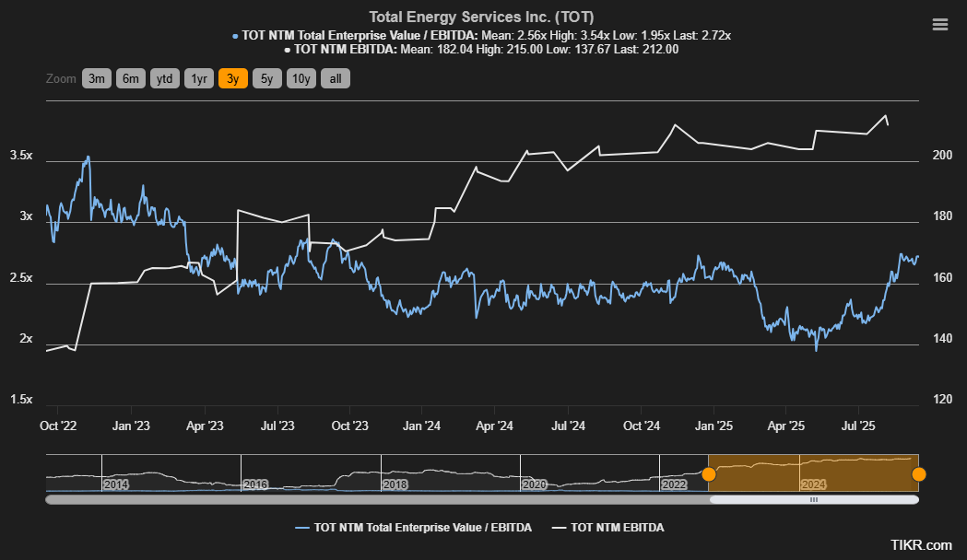This screenshot has width=967, height=560.
Task: Click the 2.5x left axis label
Action: (21, 278)
